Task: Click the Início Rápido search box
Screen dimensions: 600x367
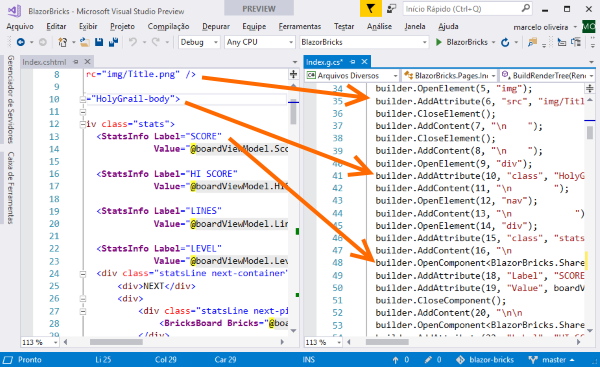Action: coord(467,8)
